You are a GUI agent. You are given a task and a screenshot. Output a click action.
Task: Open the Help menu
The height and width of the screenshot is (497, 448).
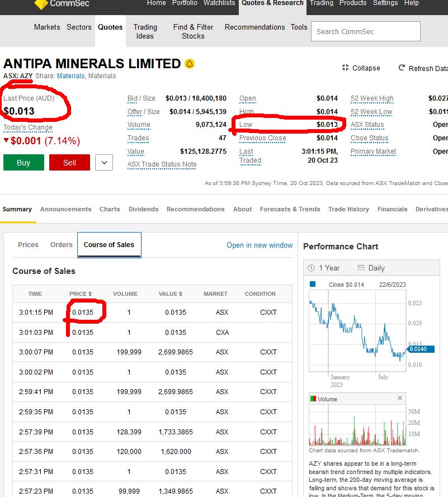point(411,3)
